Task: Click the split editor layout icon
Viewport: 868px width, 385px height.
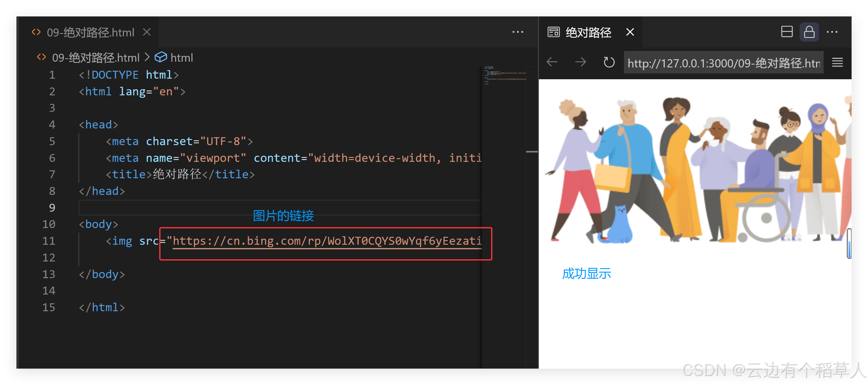Action: point(787,32)
